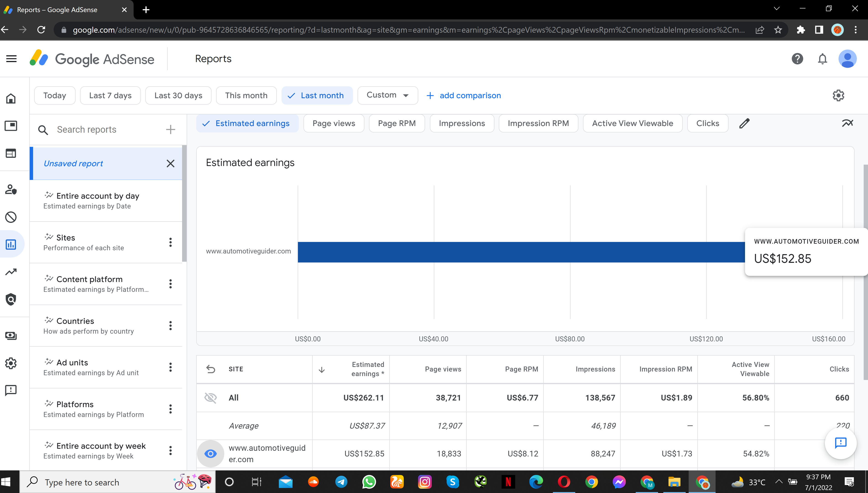
Task: Click the search magnifier in reports panel
Action: click(43, 130)
